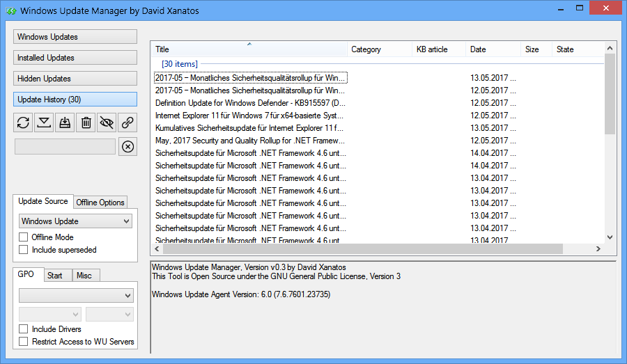Enable the Offline Mode checkbox
The height and width of the screenshot is (364, 627).
click(x=24, y=237)
